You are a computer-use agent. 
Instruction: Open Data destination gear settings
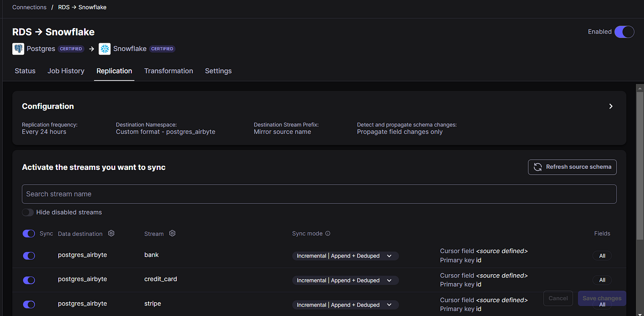click(x=111, y=233)
